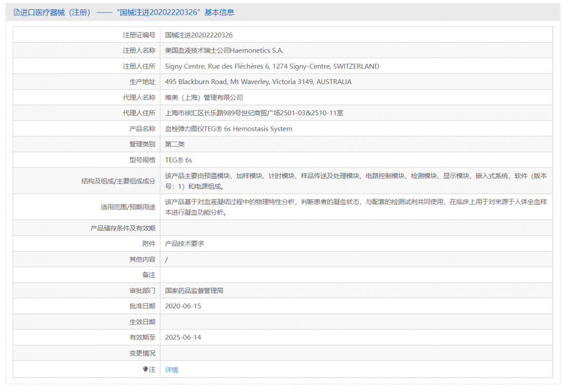Click the 生产地址 row label

(x=143, y=82)
